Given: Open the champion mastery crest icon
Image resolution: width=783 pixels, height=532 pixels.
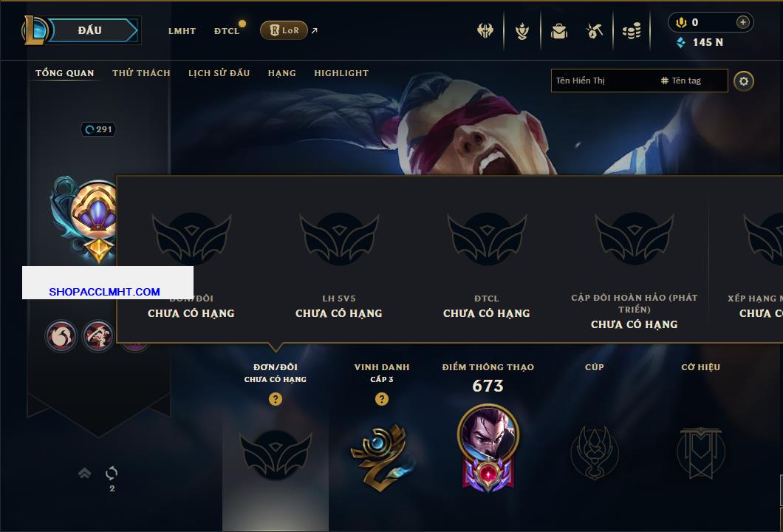Looking at the screenshot, I should click(x=522, y=32).
